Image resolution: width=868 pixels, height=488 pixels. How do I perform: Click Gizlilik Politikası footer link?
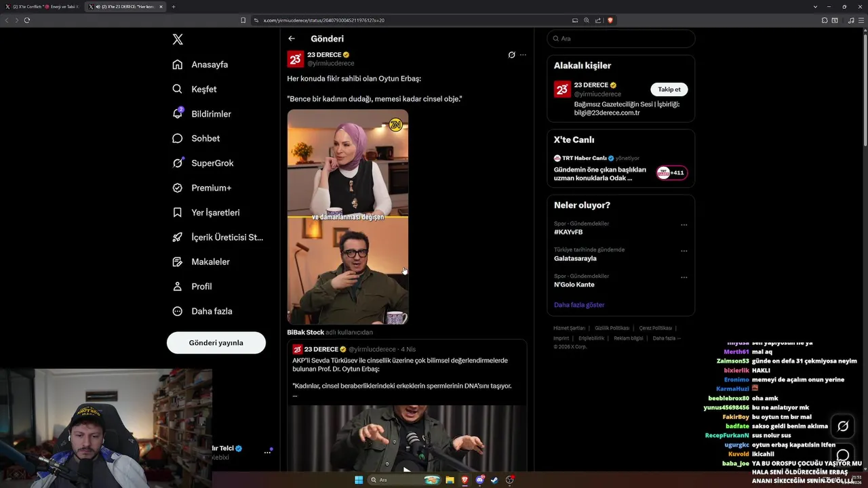click(612, 328)
